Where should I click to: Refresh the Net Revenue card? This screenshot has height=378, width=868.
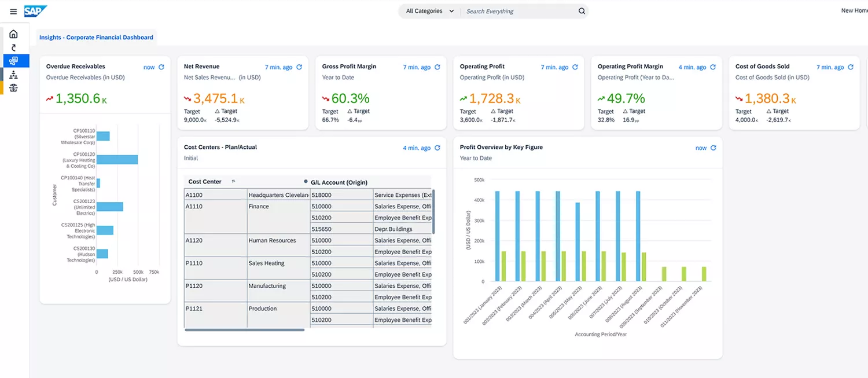click(299, 67)
